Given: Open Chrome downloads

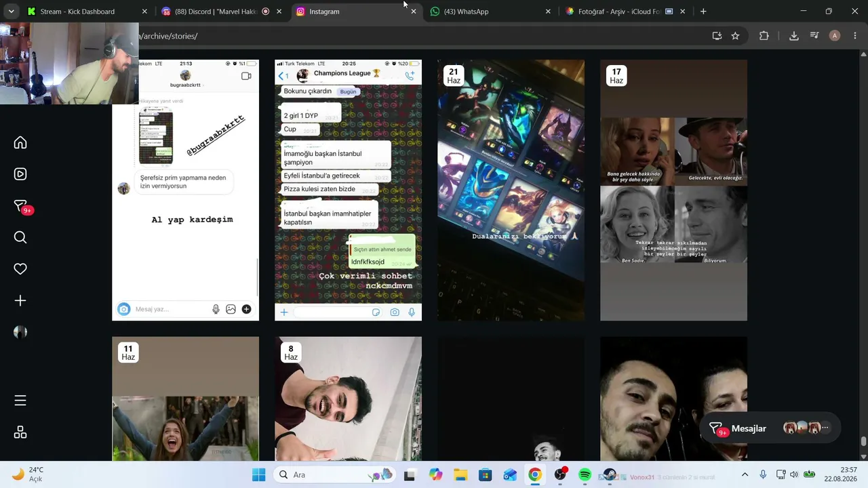Looking at the screenshot, I should 794,36.
